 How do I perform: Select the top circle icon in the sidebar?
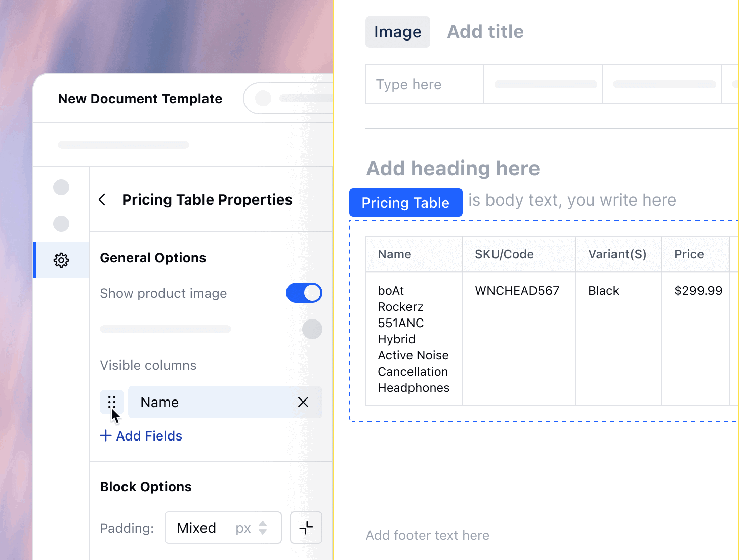tap(61, 187)
